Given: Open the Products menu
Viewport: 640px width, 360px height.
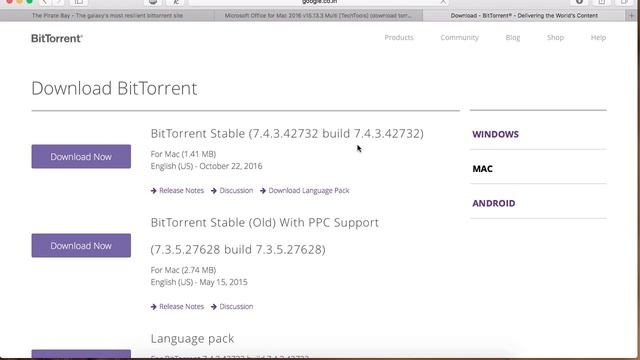Looking at the screenshot, I should click(x=399, y=38).
